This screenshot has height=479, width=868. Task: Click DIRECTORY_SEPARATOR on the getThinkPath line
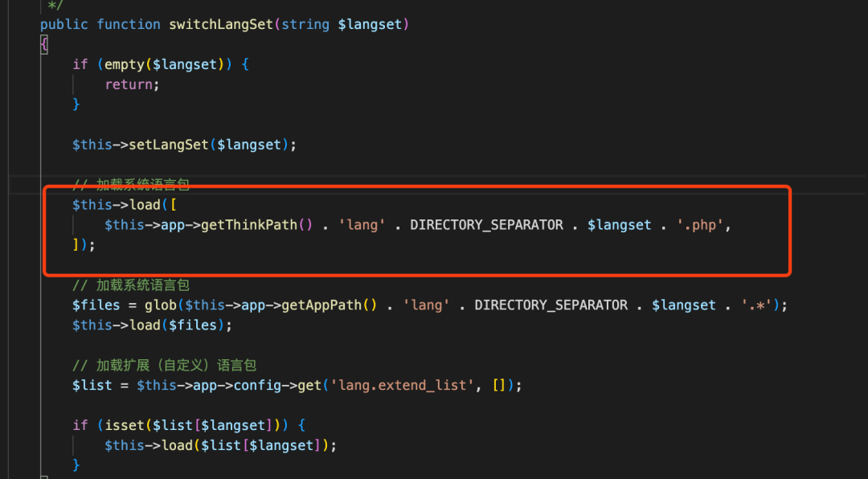click(x=486, y=225)
